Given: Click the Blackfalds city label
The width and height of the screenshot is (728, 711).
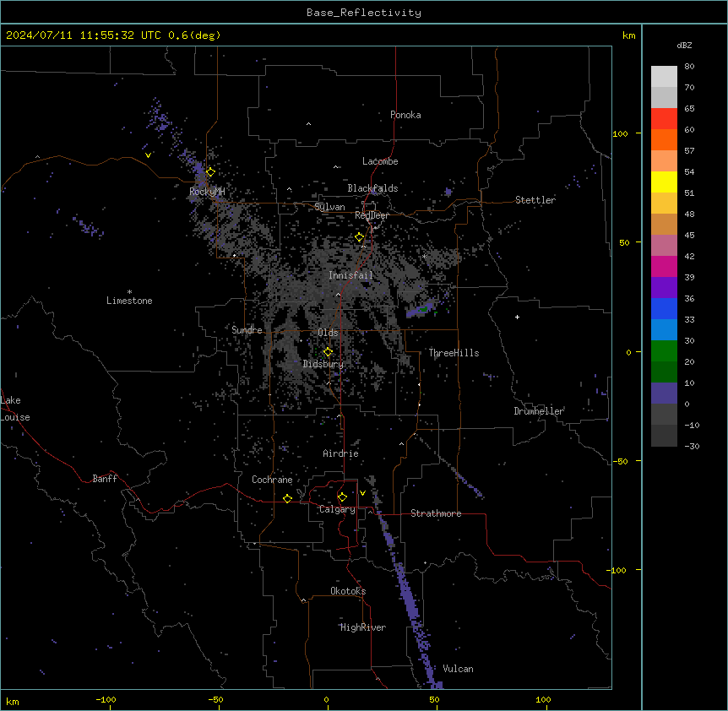Looking at the screenshot, I should 372,188.
